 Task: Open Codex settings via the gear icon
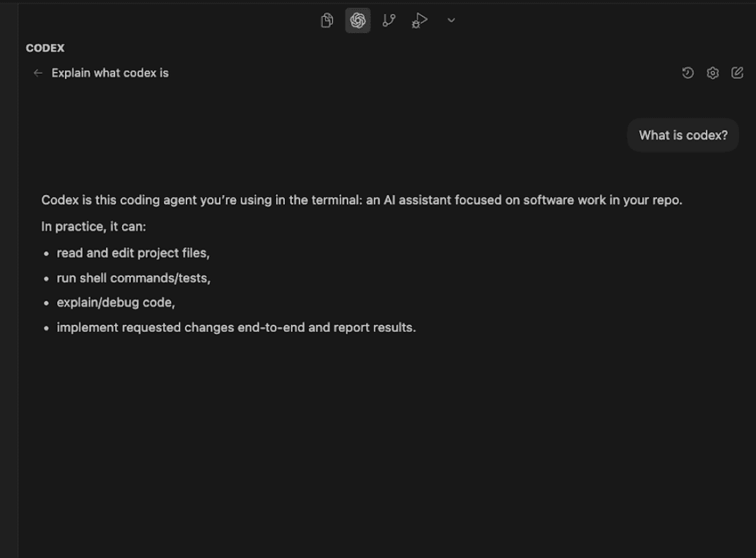712,73
